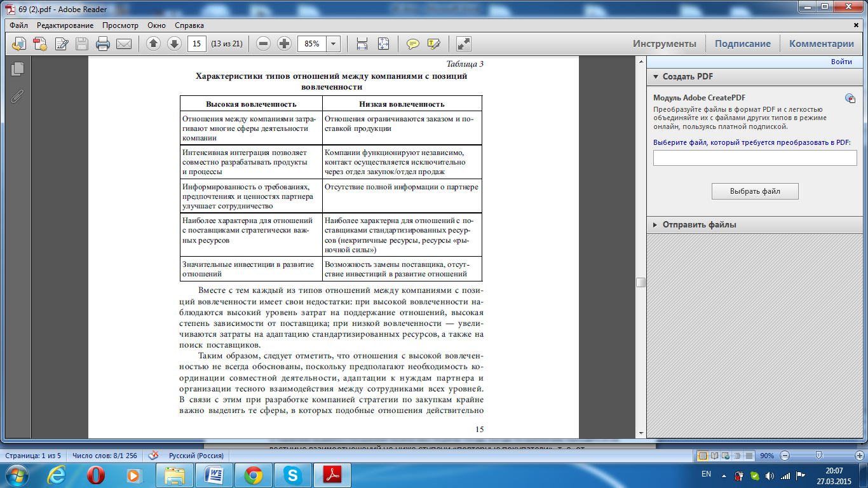Viewport: 868px width, 488px height.
Task: Send file by email envelope icon
Action: tap(123, 44)
